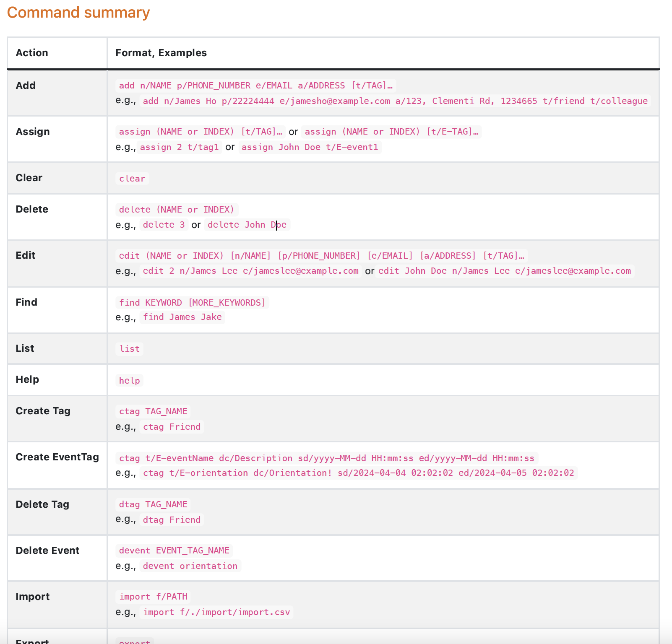The height and width of the screenshot is (644, 672).
Task: Click the 'Command summary' heading
Action: 78,13
